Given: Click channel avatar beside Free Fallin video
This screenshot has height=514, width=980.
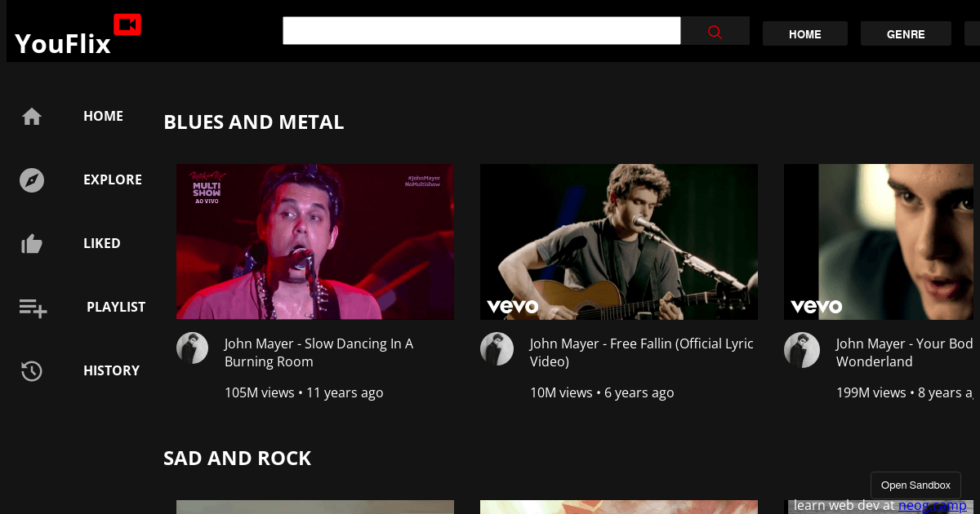Looking at the screenshot, I should coord(497,348).
